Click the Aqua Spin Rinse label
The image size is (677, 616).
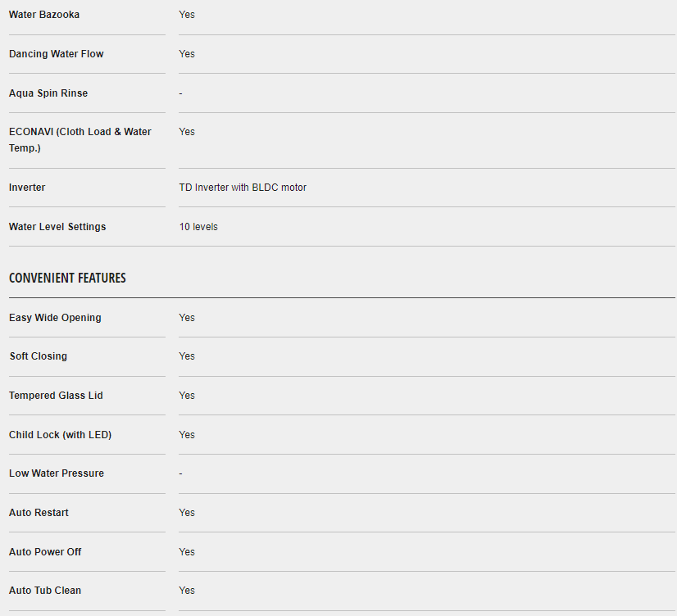[x=48, y=93]
